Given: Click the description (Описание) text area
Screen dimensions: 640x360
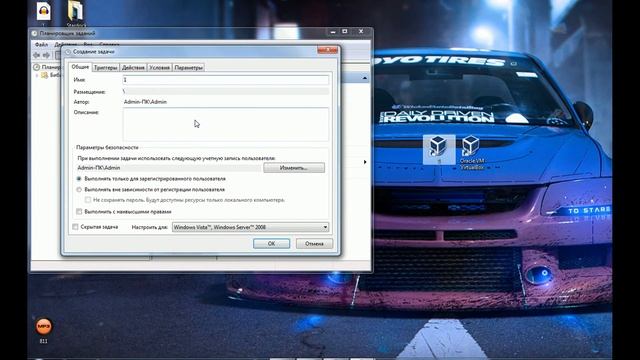Looking at the screenshot, I should click(226, 124).
